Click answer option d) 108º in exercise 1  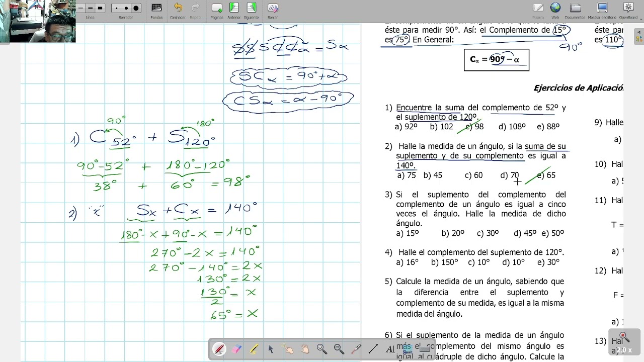pyautogui.click(x=512, y=127)
